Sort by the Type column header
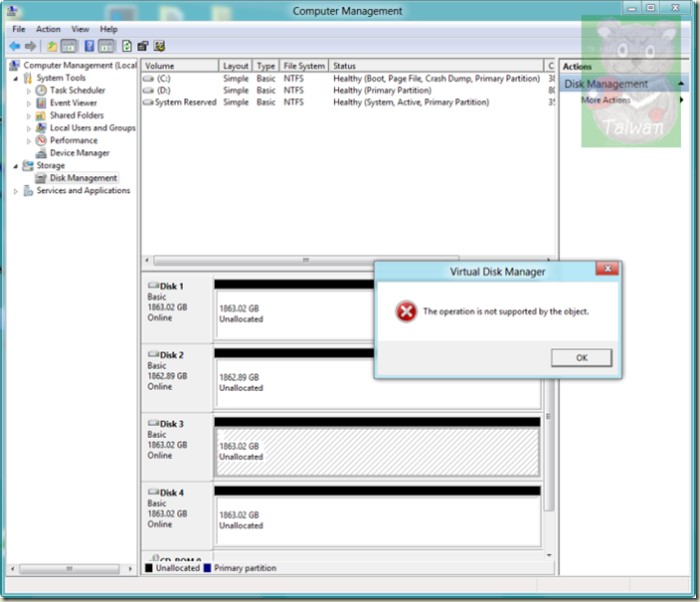This screenshot has width=700, height=602. [x=266, y=66]
